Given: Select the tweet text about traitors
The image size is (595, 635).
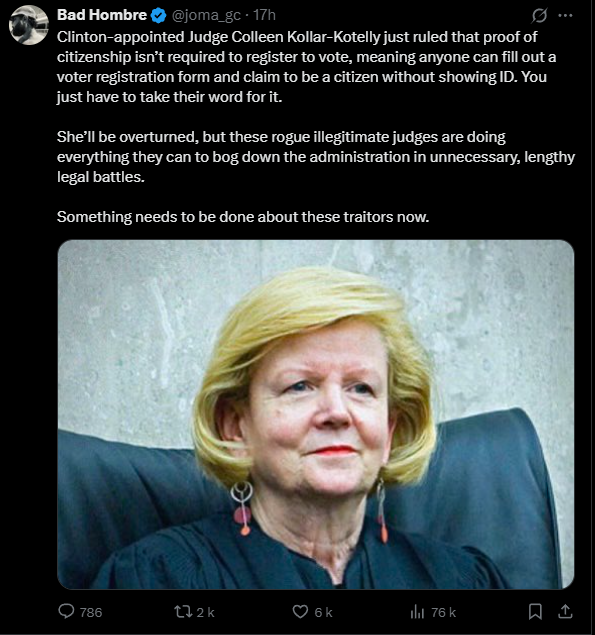Looking at the screenshot, I should [x=243, y=217].
